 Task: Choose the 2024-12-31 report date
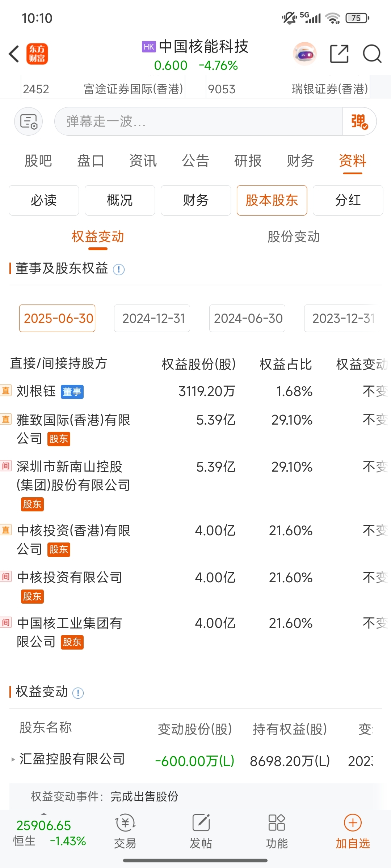tap(152, 318)
